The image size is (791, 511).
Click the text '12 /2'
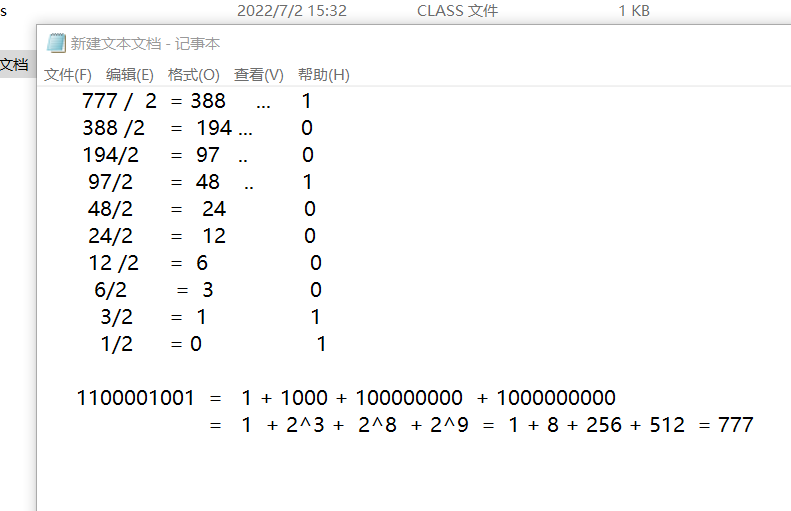coord(114,263)
